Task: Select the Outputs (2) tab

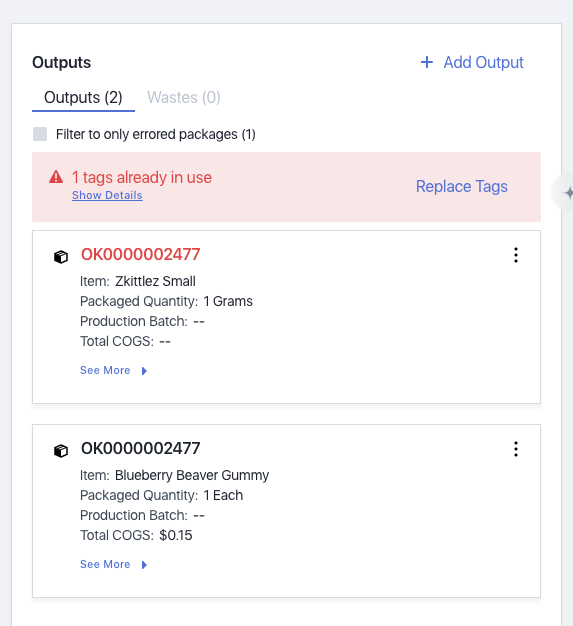Action: coord(83,97)
